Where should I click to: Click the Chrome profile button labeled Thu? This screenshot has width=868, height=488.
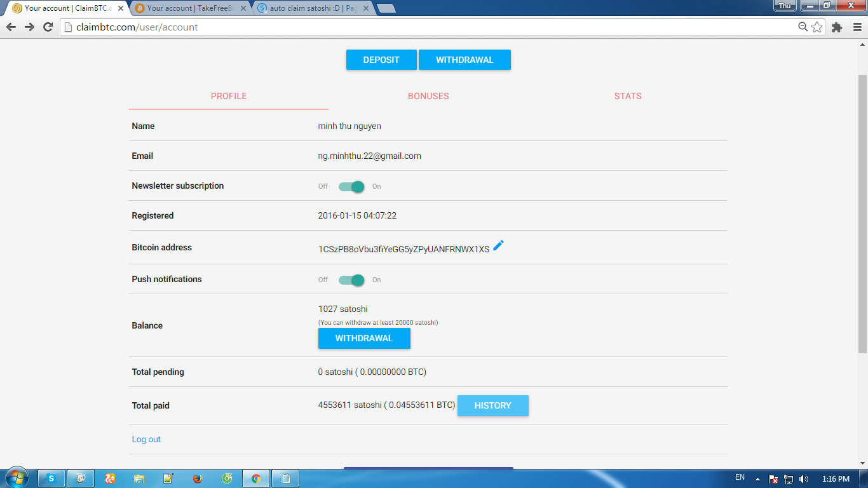click(x=785, y=5)
